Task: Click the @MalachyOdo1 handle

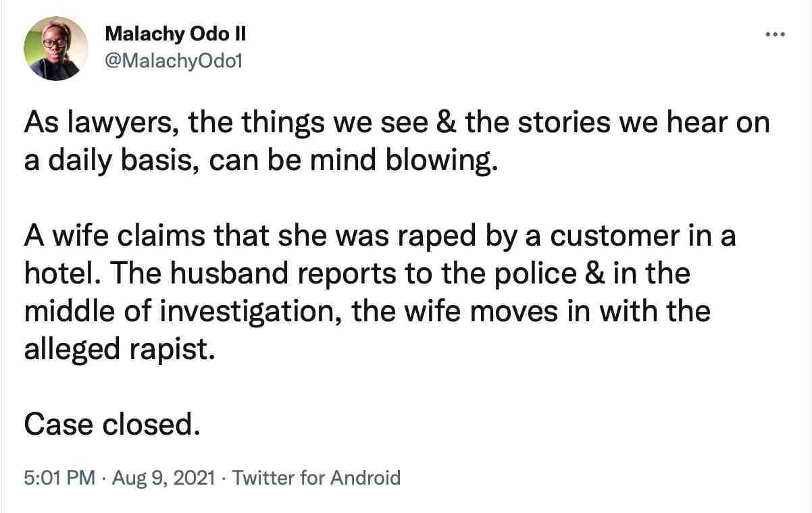Action: [174, 61]
